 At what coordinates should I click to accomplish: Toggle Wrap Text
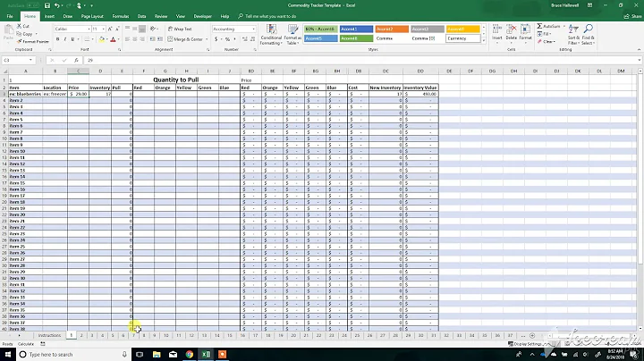[x=180, y=29]
